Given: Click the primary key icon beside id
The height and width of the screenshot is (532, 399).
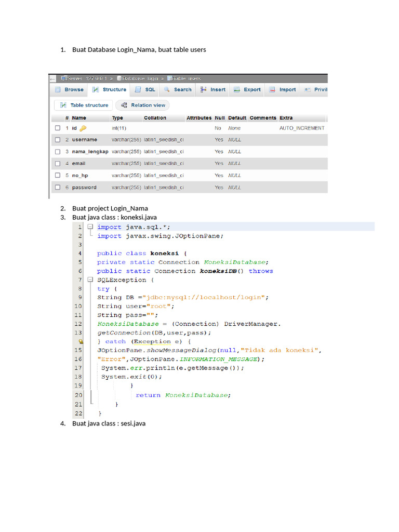Looking at the screenshot, I should 83,128.
